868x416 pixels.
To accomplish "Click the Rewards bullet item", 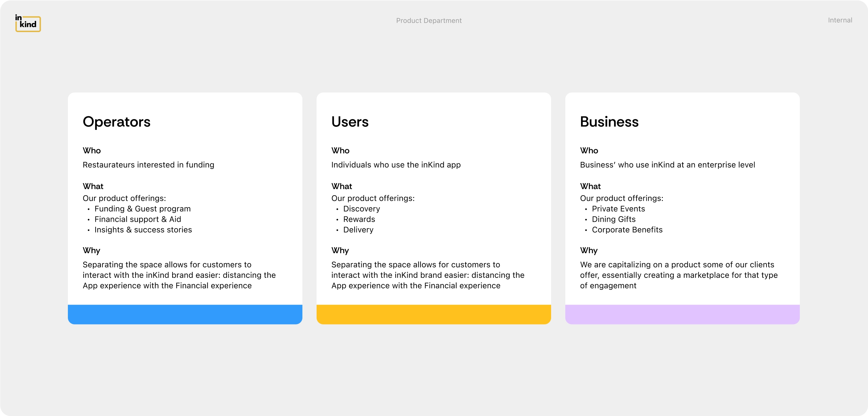I will (x=359, y=219).
